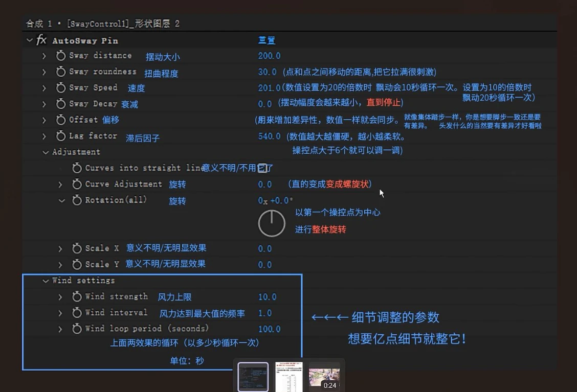Click the Sway distance value 200.0

pos(269,56)
